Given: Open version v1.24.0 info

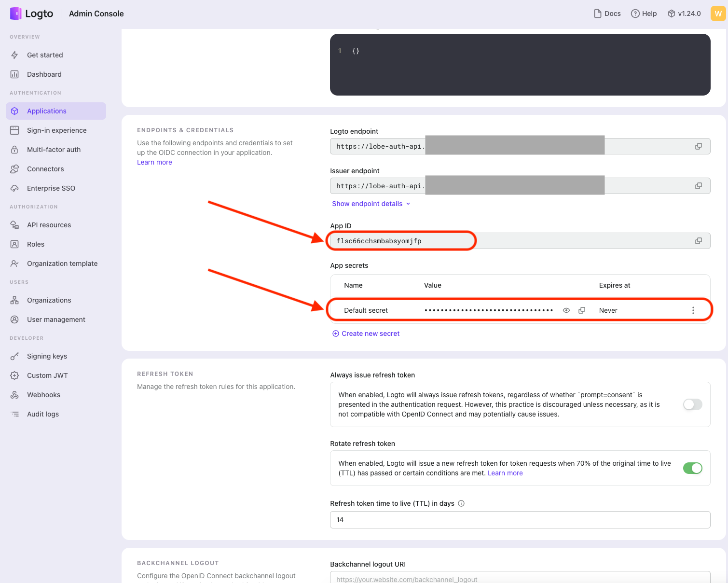Looking at the screenshot, I should [x=684, y=14].
